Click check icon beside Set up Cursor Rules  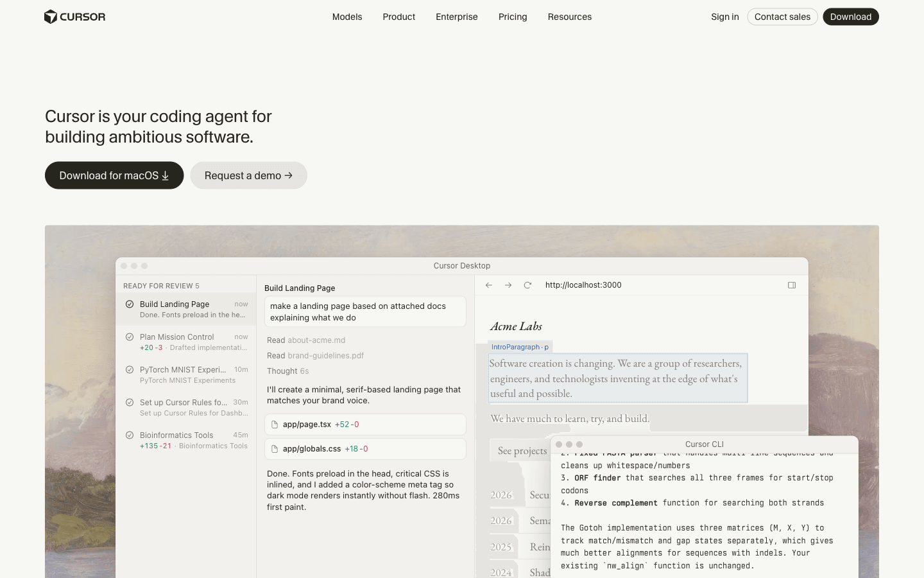tap(130, 403)
